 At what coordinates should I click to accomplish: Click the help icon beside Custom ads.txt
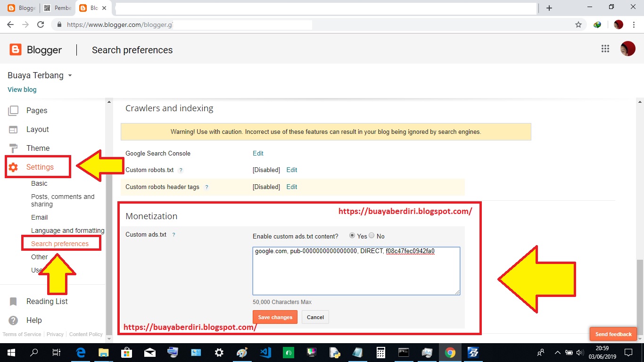coord(173,235)
